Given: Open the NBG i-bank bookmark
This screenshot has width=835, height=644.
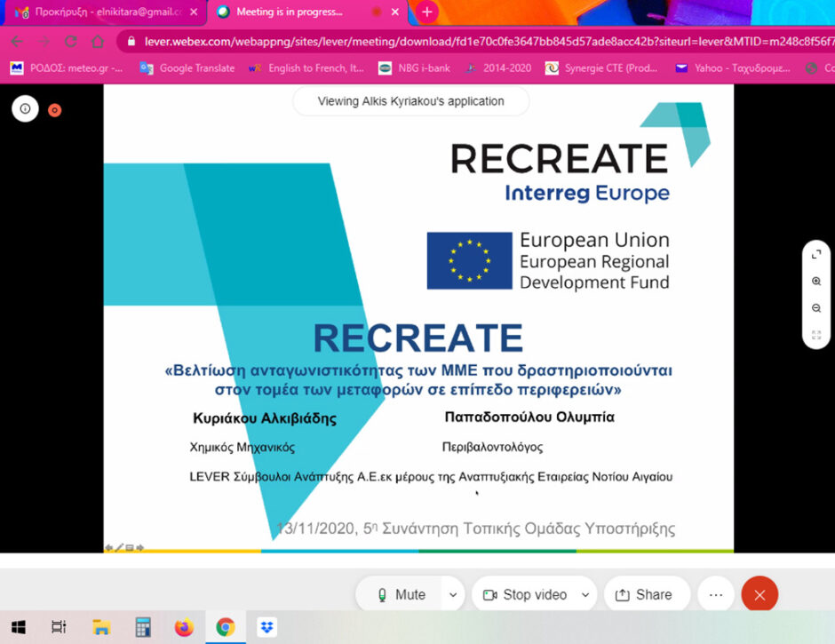Looking at the screenshot, I should point(413,68).
